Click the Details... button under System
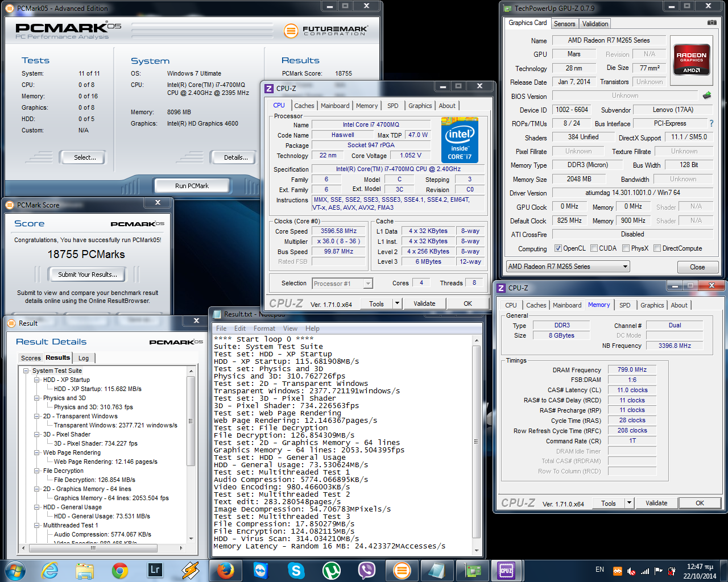 click(x=235, y=157)
